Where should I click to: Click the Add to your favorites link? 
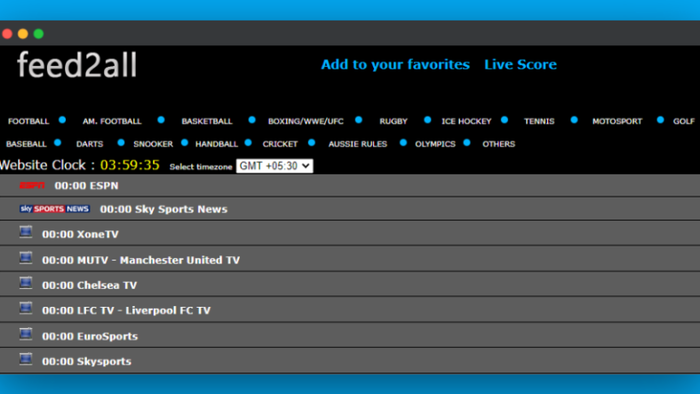(x=396, y=65)
